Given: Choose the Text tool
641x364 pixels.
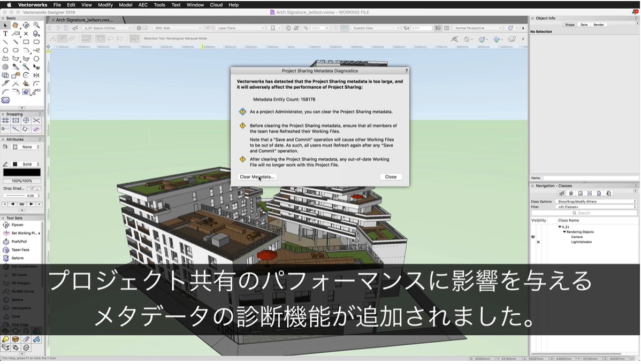Looking at the screenshot, I should [x=5, y=34].
